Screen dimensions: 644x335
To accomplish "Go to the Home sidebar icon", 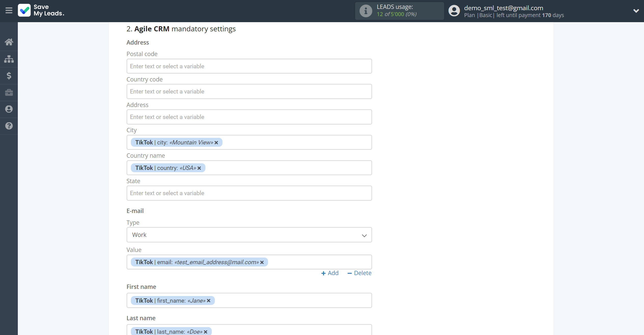I will pyautogui.click(x=9, y=42).
